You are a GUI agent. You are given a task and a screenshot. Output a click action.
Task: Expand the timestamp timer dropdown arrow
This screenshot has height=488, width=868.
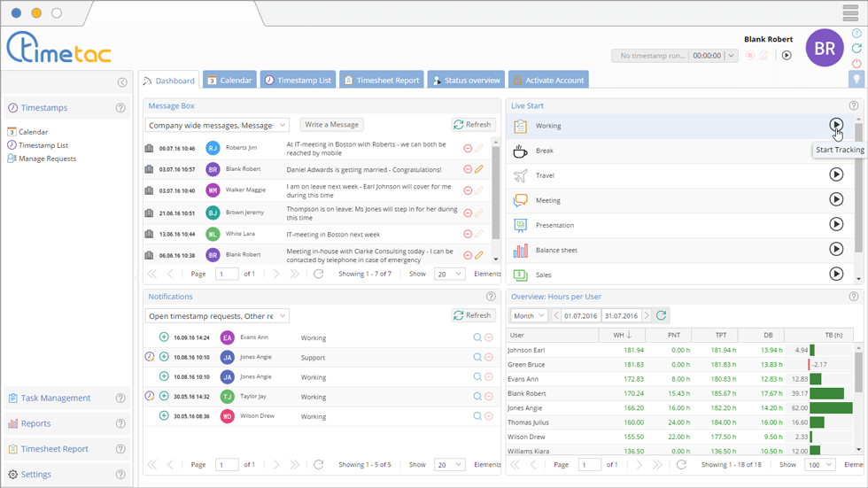pos(732,55)
